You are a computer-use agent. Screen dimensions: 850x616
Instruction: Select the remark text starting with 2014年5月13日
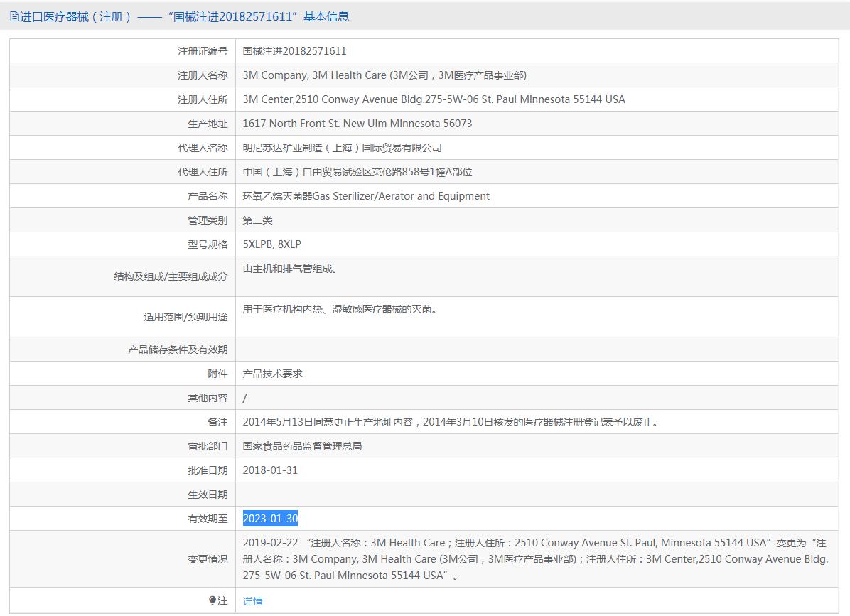[451, 422]
